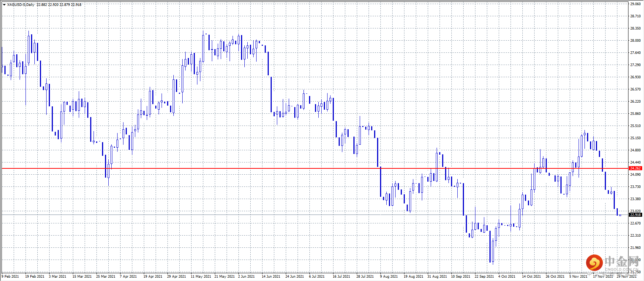Click the 29 Apr 2021 date label
Viewport: 644px width, 281px height.
177,277
